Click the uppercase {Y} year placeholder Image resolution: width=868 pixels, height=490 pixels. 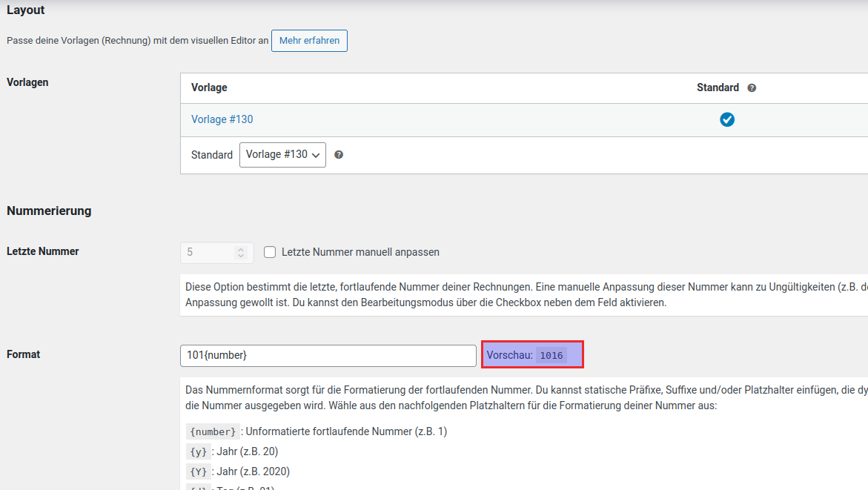[198, 471]
